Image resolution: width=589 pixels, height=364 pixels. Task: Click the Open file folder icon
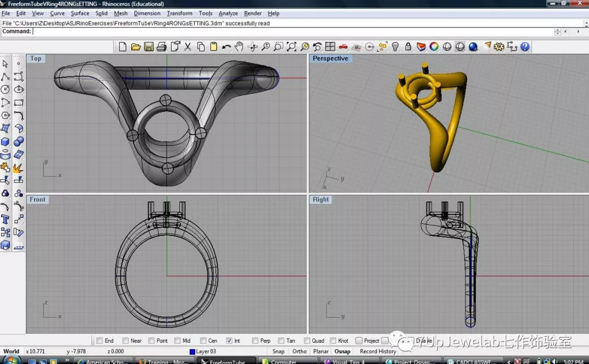click(x=136, y=47)
